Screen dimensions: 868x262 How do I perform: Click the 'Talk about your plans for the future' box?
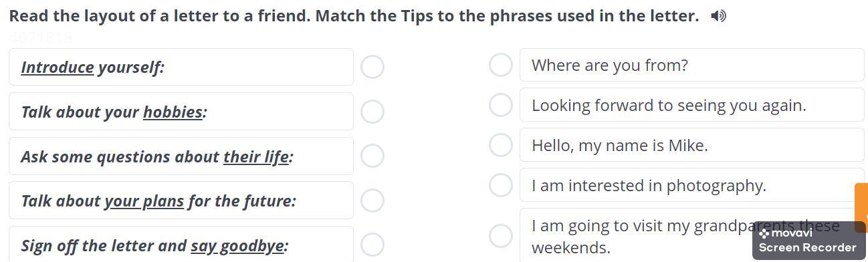click(181, 201)
